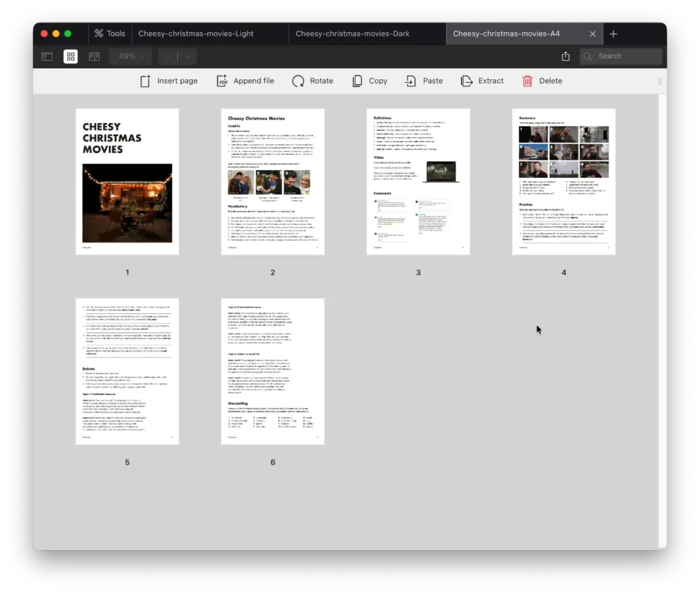The image size is (700, 594).
Task: Extract pages using Extract tool
Action: tap(482, 81)
